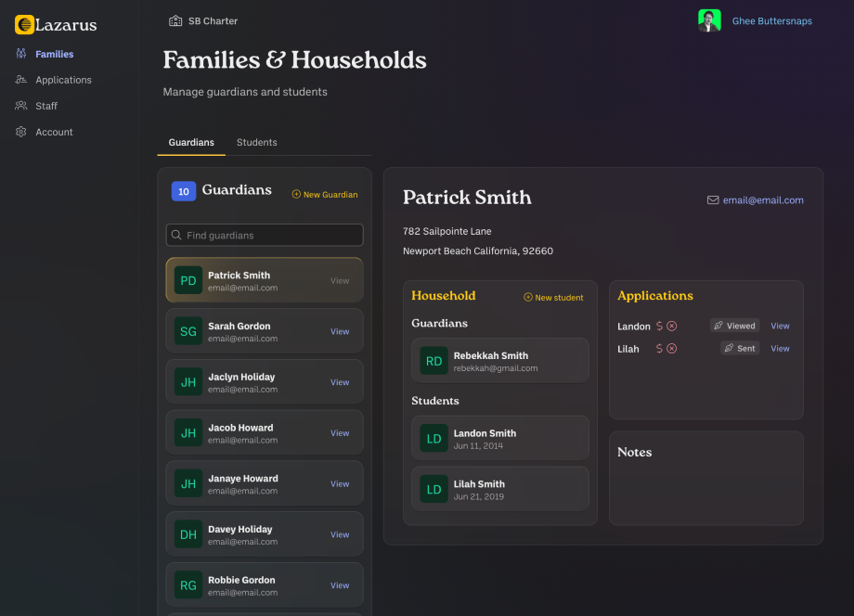Image resolution: width=854 pixels, height=616 pixels.
Task: Open Account via the gear icon
Action: coord(20,132)
